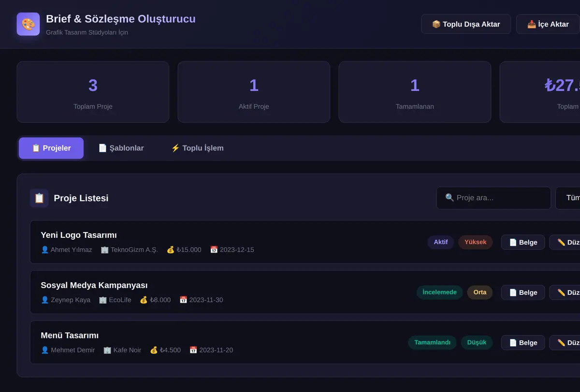The width and height of the screenshot is (580, 392).
Task: Click the Tamamlanan stat card
Action: coord(415,92)
